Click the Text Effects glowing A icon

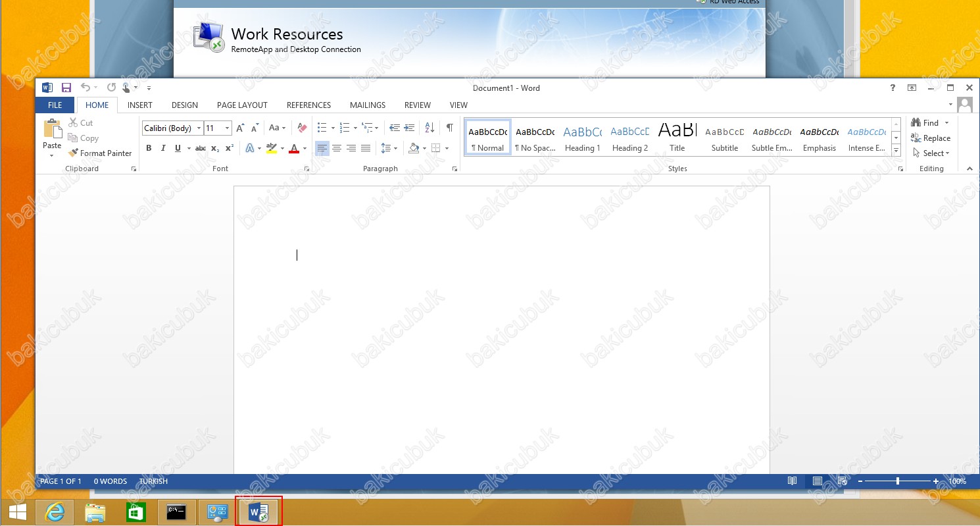pos(250,149)
